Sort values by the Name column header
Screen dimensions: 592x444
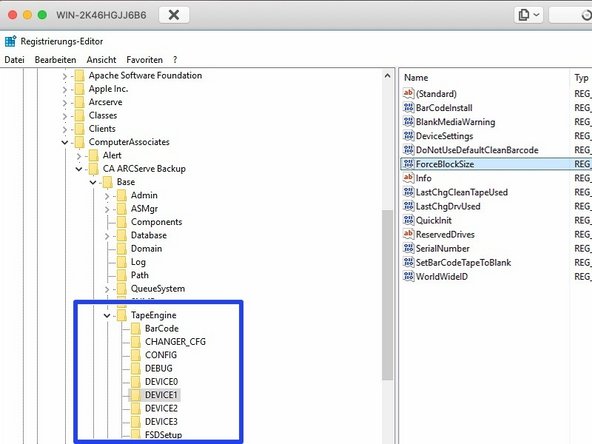pos(416,78)
